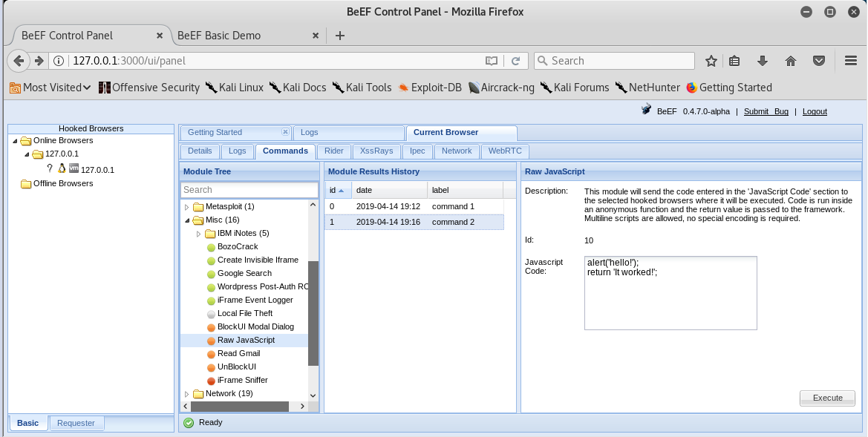Image resolution: width=868 pixels, height=437 pixels.
Task: Open the XssRays tab
Action: click(376, 151)
